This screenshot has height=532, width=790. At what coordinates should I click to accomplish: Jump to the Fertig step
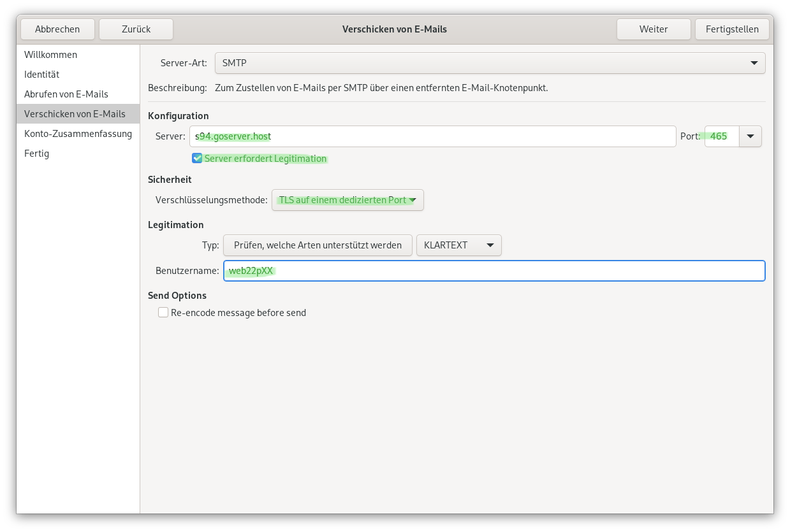coord(37,154)
